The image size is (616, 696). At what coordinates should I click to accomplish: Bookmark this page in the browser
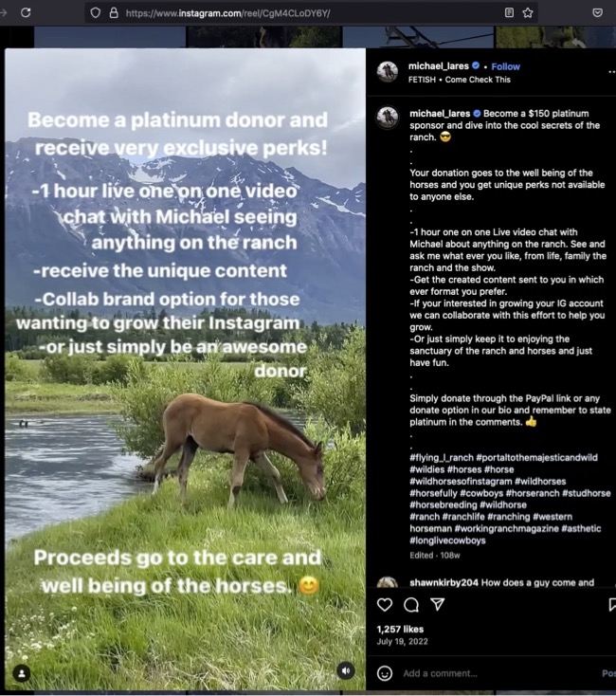click(528, 13)
